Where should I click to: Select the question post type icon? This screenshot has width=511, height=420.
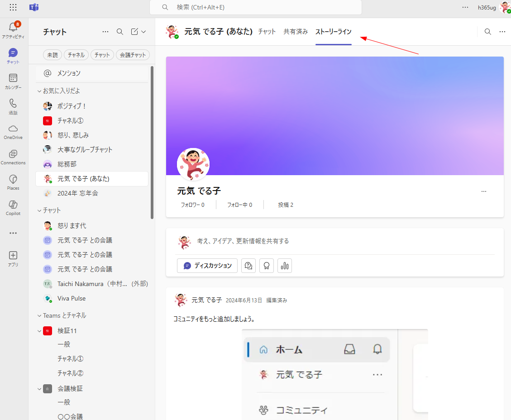[248, 266]
